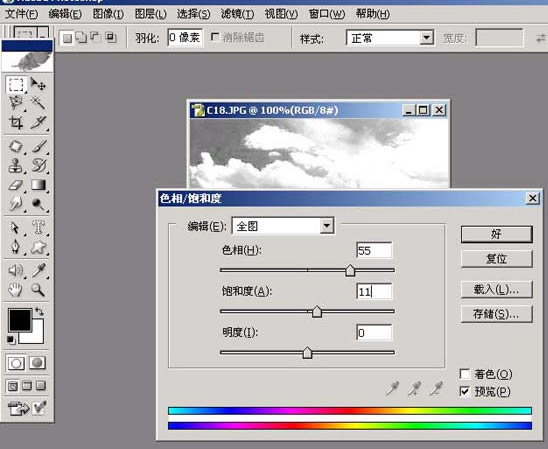The height and width of the screenshot is (449, 548).
Task: Uncheck the 预览 preview checkbox
Action: (x=464, y=391)
